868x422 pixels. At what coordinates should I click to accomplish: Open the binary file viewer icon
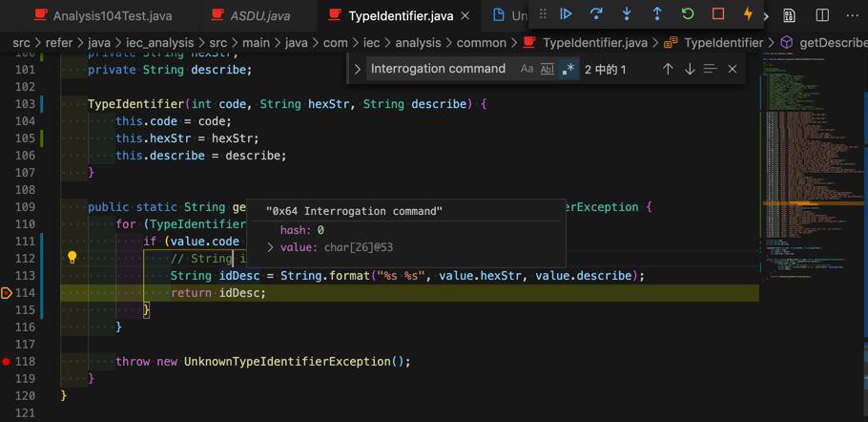click(790, 15)
